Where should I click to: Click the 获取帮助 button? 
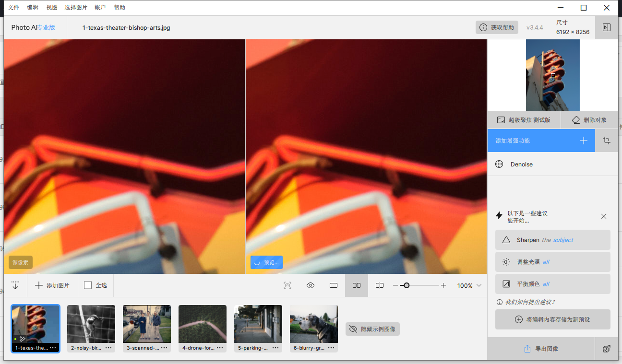[x=497, y=27]
